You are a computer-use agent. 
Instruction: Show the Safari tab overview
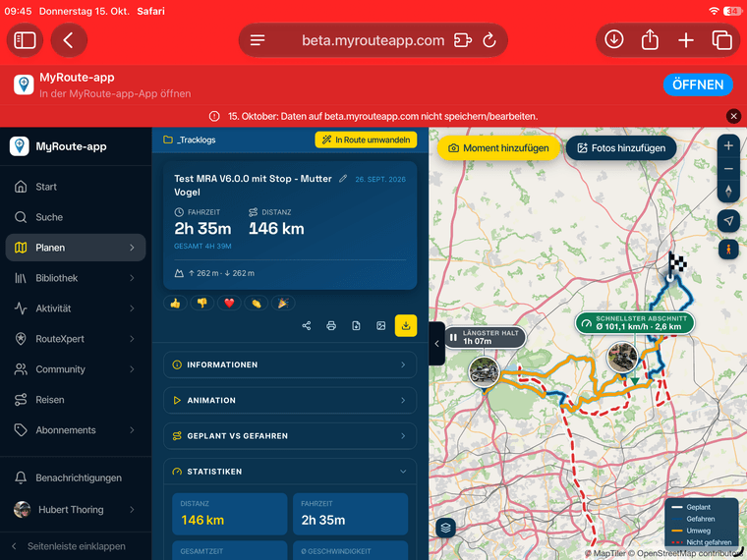pyautogui.click(x=721, y=40)
